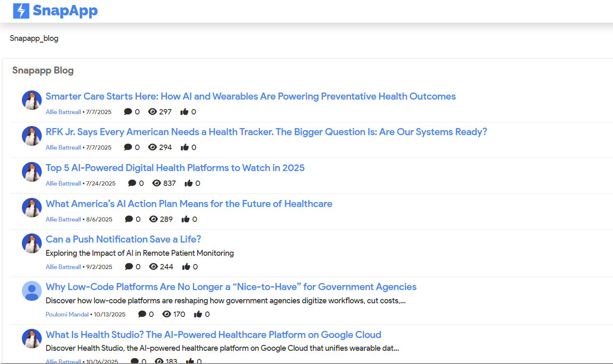
Task: Click the views eye icon showing 837
Action: coord(157,183)
